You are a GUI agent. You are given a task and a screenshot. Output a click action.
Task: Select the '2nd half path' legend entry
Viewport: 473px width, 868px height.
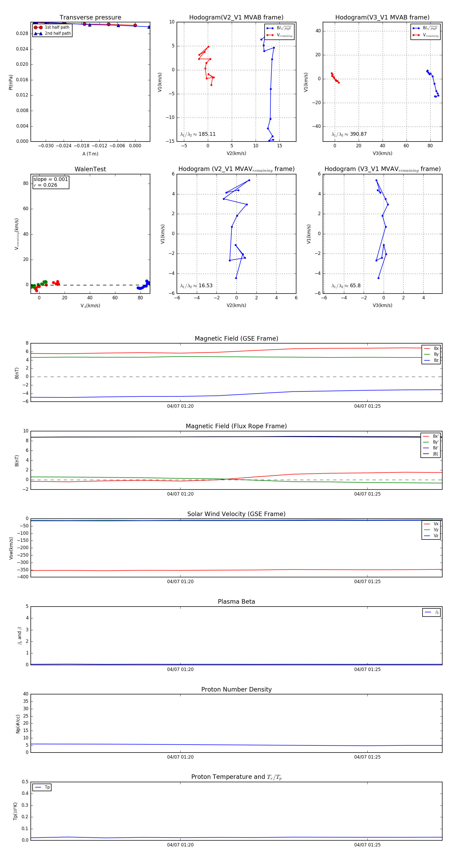(52, 33)
